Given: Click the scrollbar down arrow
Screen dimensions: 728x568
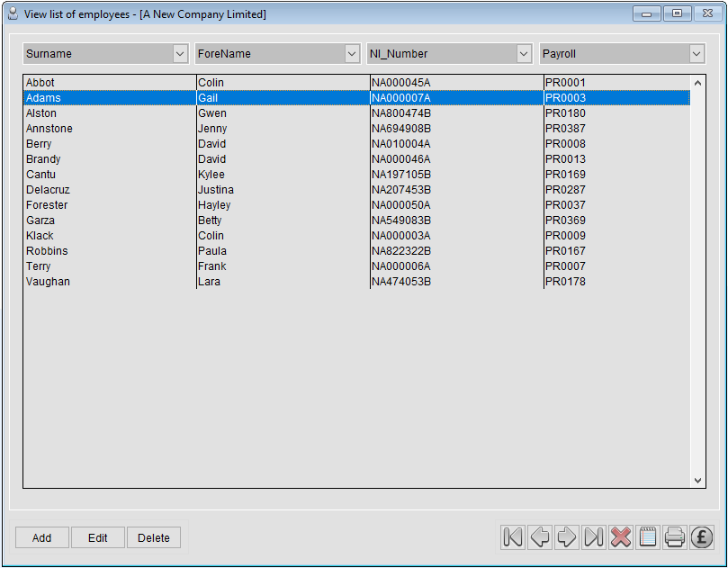Looking at the screenshot, I should 697,480.
